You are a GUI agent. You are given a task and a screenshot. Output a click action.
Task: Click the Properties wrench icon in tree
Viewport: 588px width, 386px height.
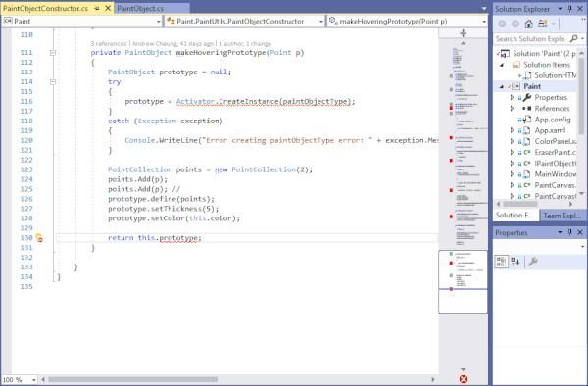527,97
